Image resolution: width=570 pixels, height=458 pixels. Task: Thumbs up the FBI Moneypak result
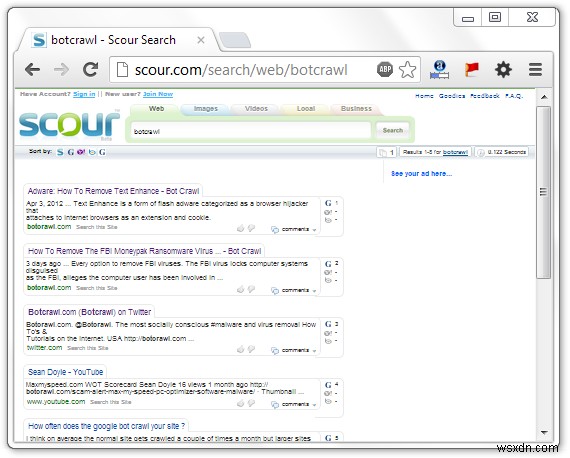pyautogui.click(x=240, y=289)
